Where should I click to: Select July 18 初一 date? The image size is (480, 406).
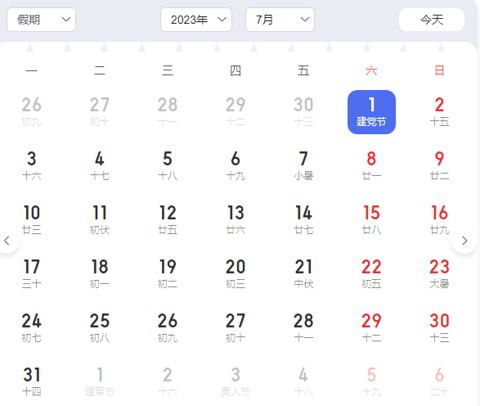pyautogui.click(x=100, y=274)
